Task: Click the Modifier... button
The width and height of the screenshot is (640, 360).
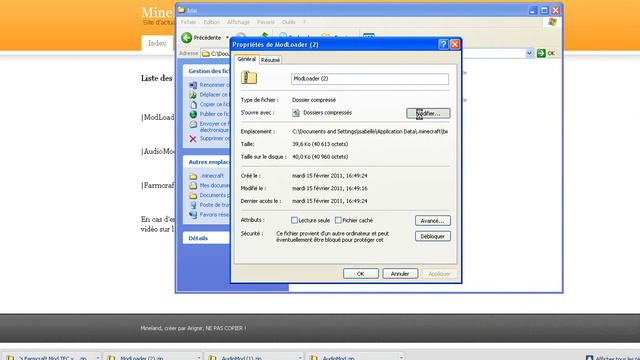Action: click(428, 113)
